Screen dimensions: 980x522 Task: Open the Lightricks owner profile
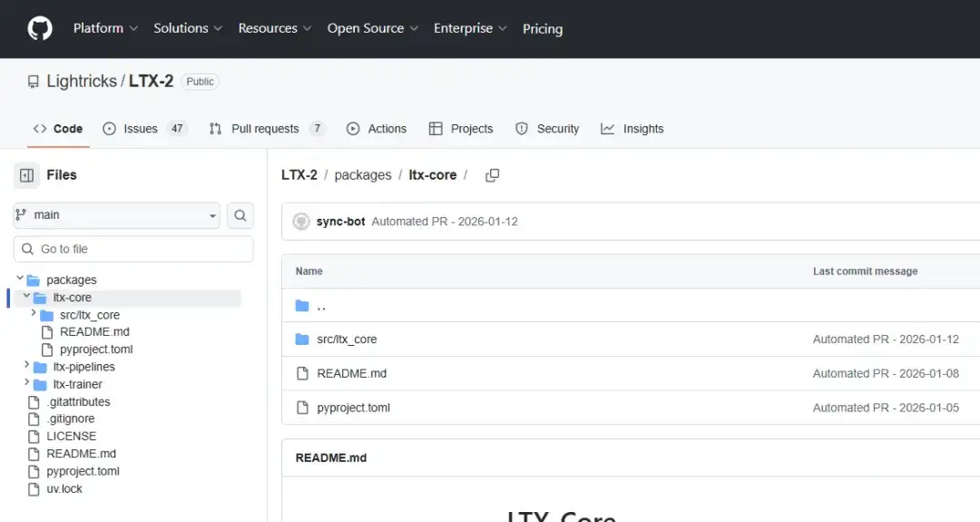[82, 82]
